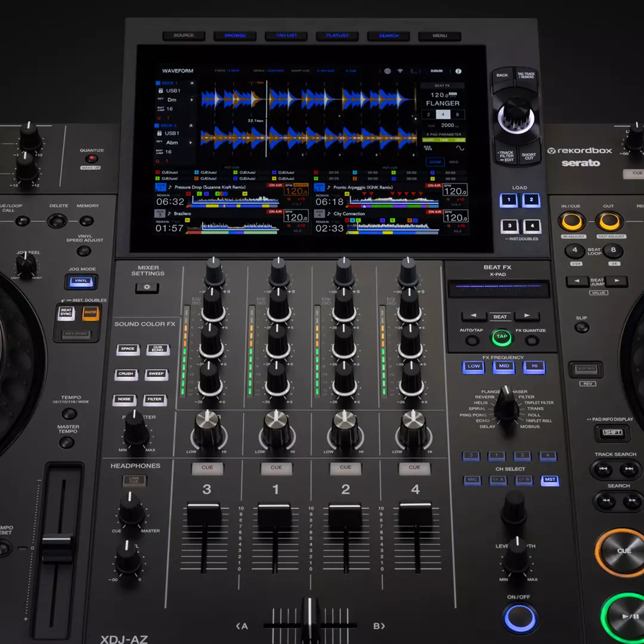Touch the Beat FX X-Pad strip
The height and width of the screenshot is (644, 644).
point(499,289)
